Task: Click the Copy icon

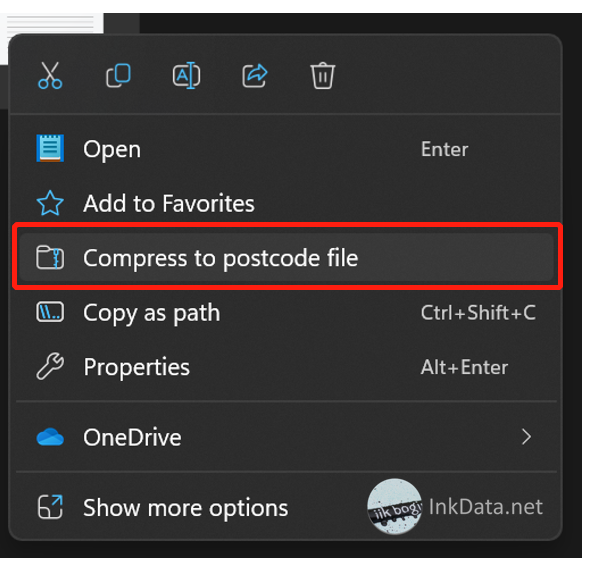Action: tap(118, 76)
